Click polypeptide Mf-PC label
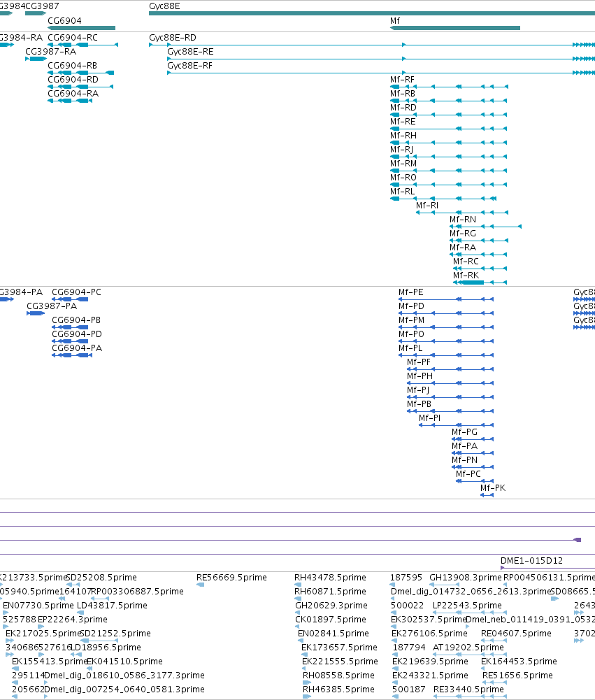The width and height of the screenshot is (595, 700). (x=468, y=473)
